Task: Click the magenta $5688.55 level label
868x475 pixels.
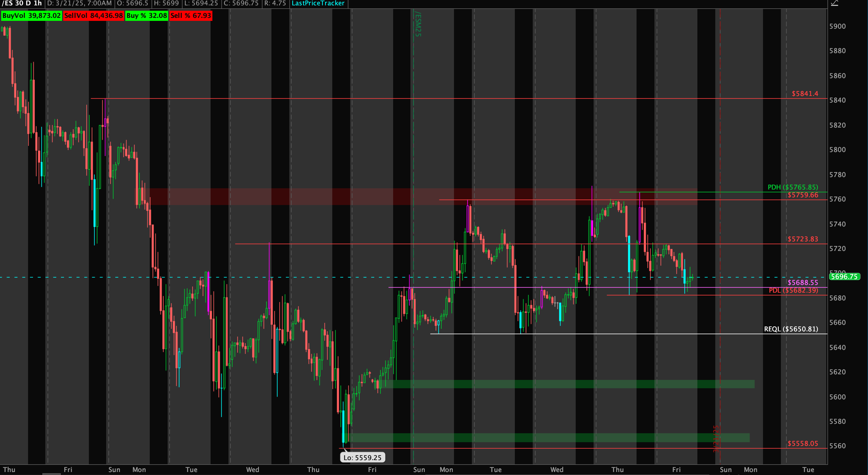Action: pyautogui.click(x=803, y=282)
